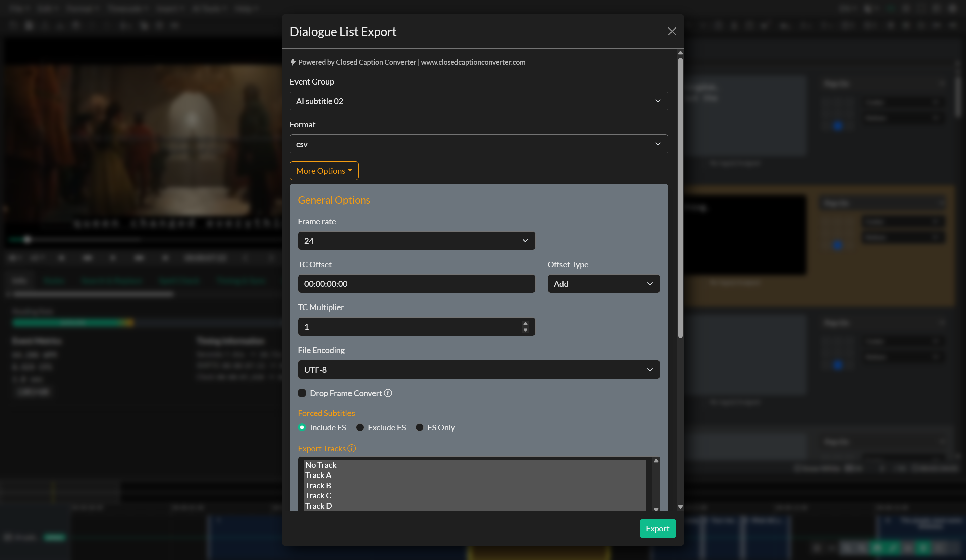Enable the Drop Frame Convert checkbox

302,393
